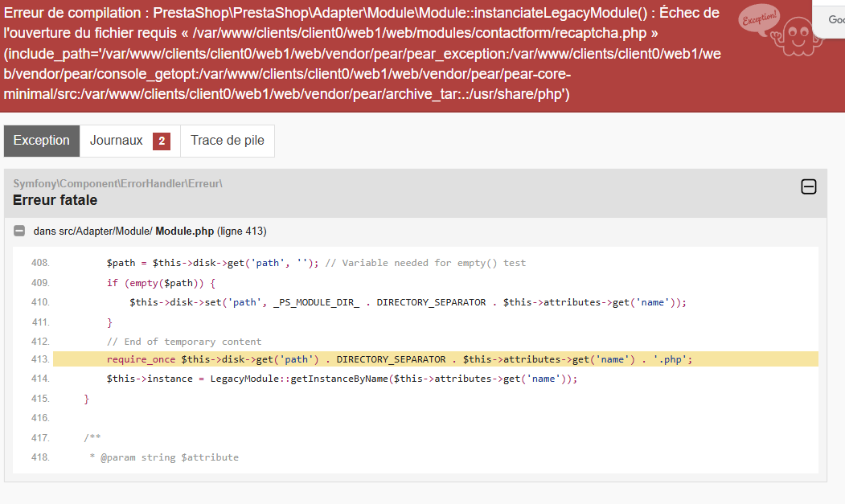Open the Trace de pile tab

pos(228,141)
